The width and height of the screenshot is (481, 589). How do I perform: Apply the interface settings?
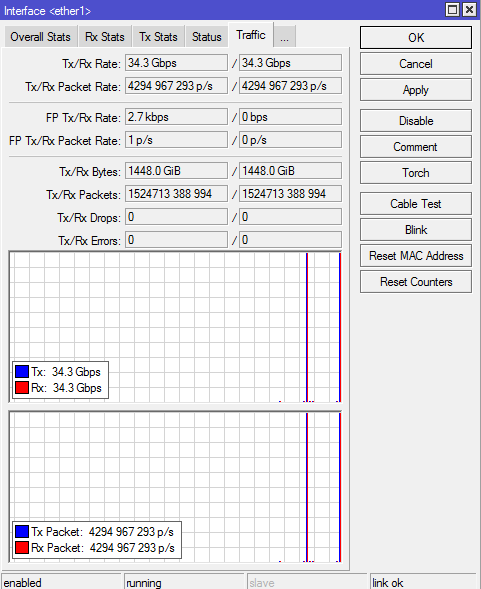[x=416, y=90]
